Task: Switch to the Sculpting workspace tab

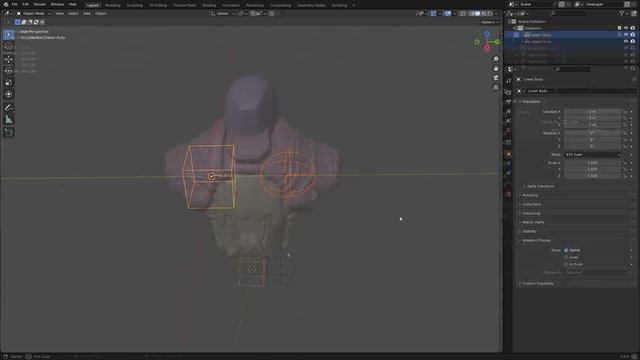Action: pos(134,5)
